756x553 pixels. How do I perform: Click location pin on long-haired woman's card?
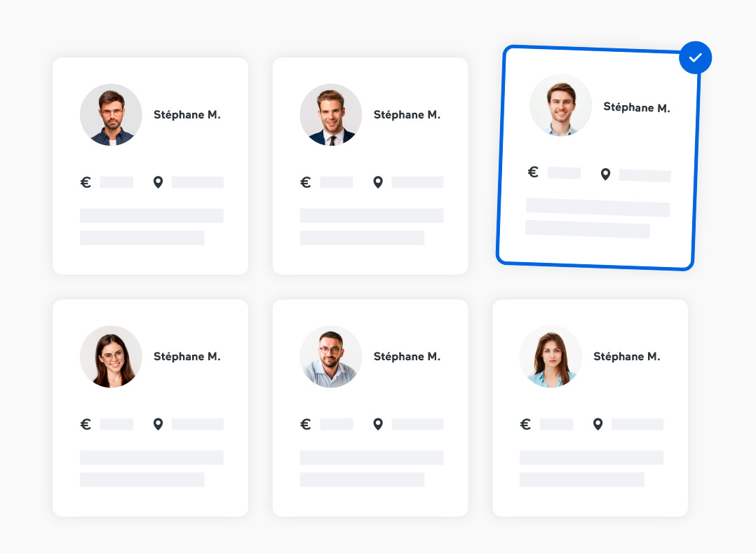(598, 424)
